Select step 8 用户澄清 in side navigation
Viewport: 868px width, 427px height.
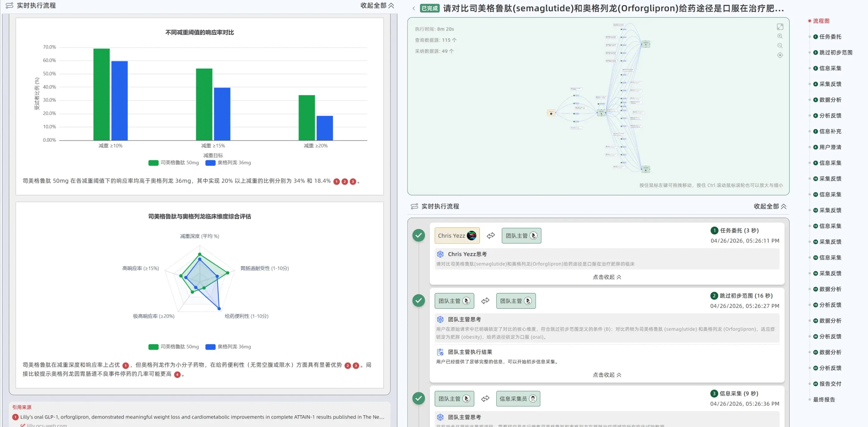(827, 147)
